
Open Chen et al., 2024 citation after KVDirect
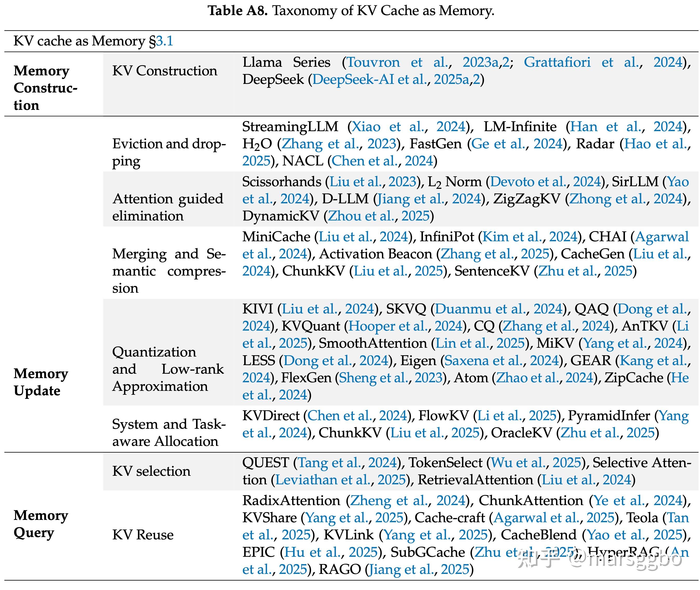[357, 416]
